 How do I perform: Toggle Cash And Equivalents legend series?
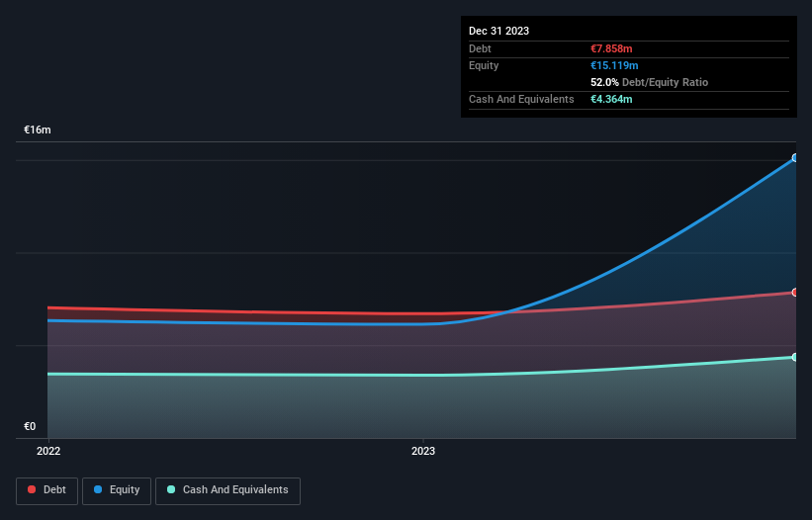point(227,490)
